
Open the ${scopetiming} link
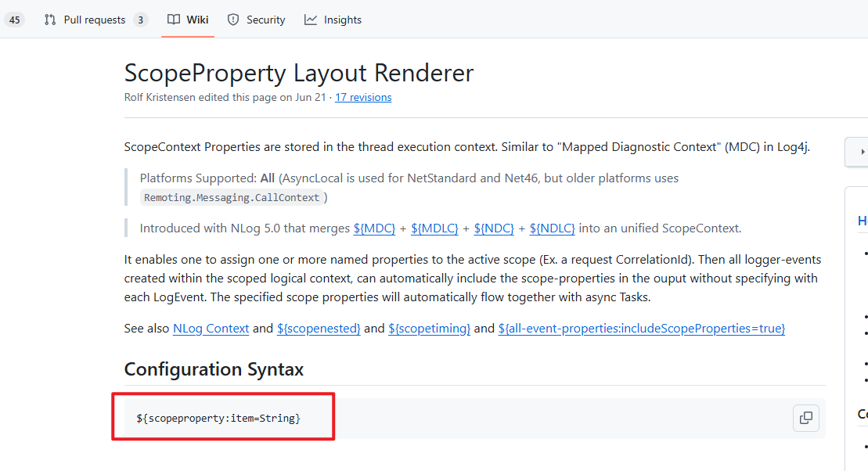coord(429,328)
